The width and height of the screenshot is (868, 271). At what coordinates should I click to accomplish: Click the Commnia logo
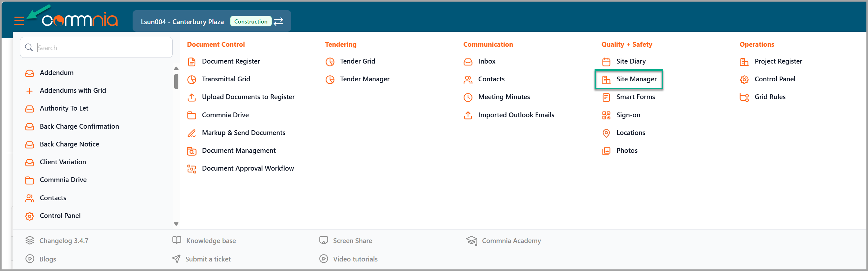[79, 19]
